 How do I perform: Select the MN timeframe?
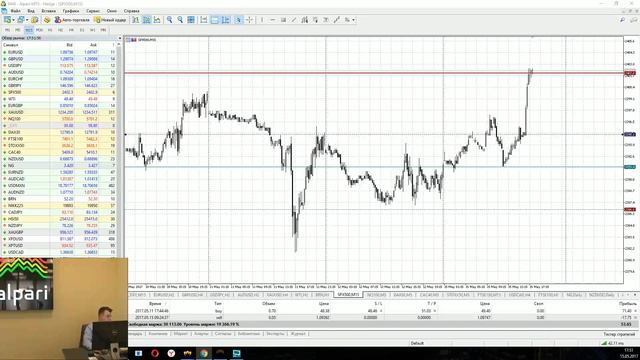pos(103,30)
